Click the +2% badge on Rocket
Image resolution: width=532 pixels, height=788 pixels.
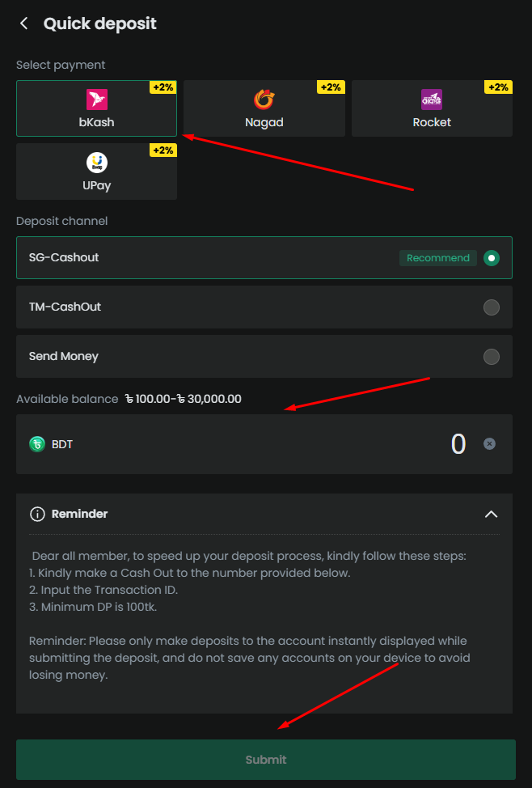tap(498, 87)
